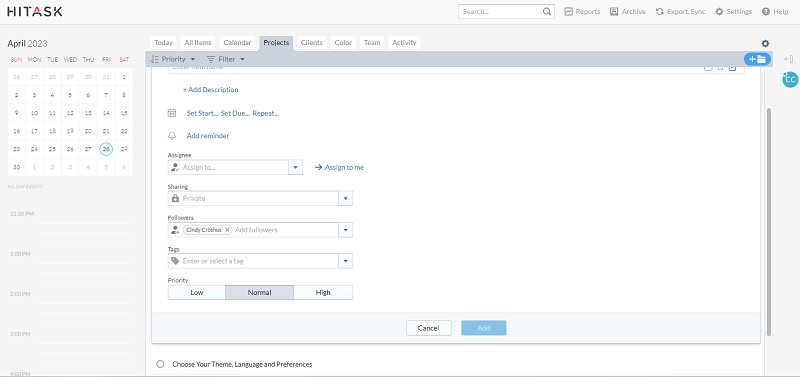
Task: Switch to the Today tab
Action: pos(163,43)
